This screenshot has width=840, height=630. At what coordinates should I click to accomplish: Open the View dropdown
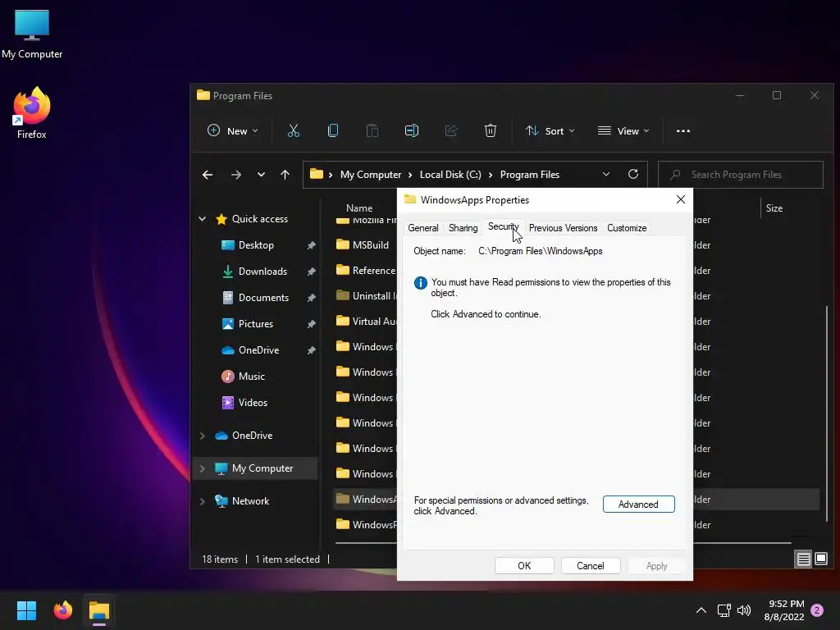pyautogui.click(x=623, y=130)
